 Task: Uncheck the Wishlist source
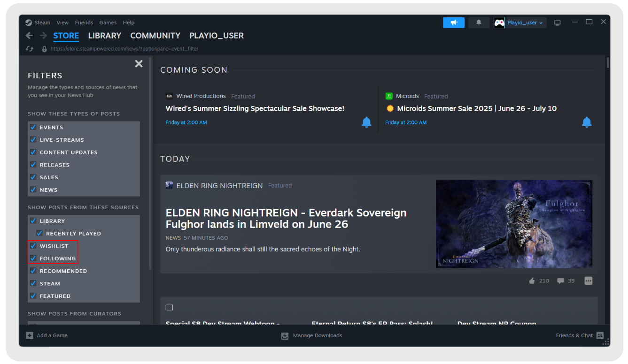click(33, 246)
